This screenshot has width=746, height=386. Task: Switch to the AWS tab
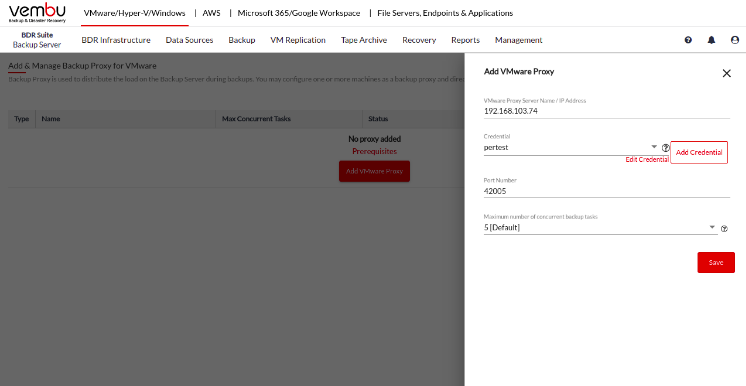tap(211, 13)
